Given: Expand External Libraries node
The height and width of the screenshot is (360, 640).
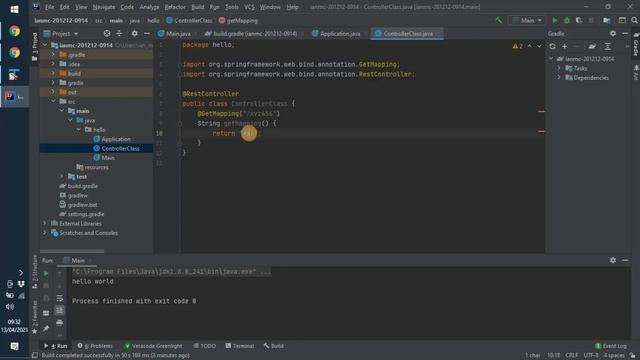Looking at the screenshot, I should [44, 223].
